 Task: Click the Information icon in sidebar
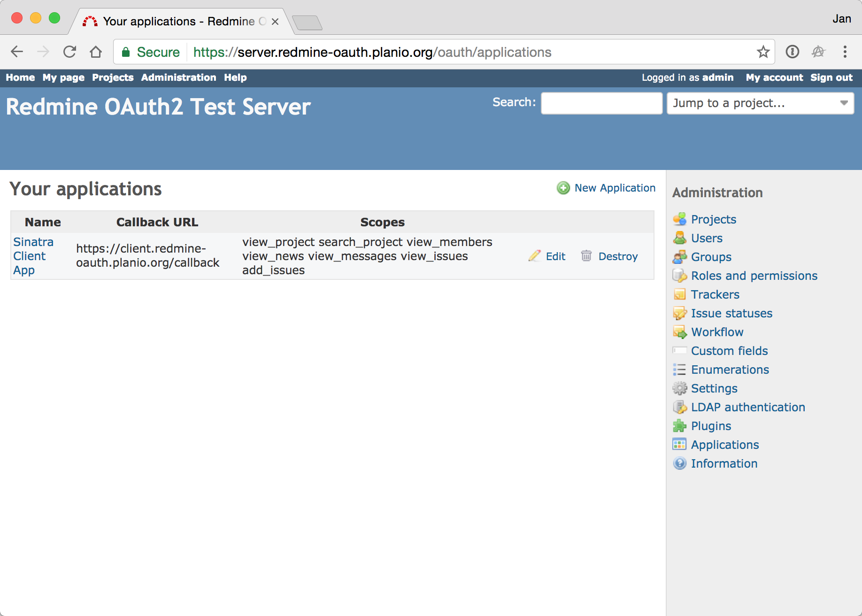pos(679,463)
